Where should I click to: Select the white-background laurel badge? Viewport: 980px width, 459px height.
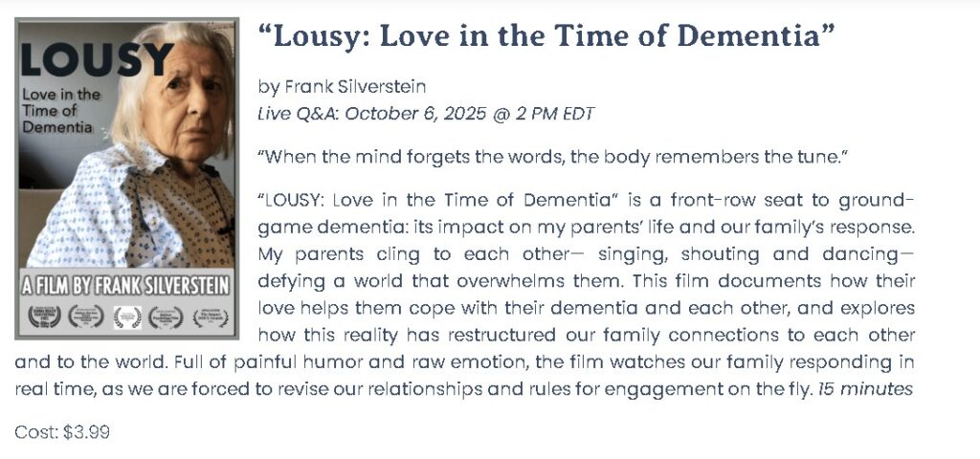coord(127,317)
